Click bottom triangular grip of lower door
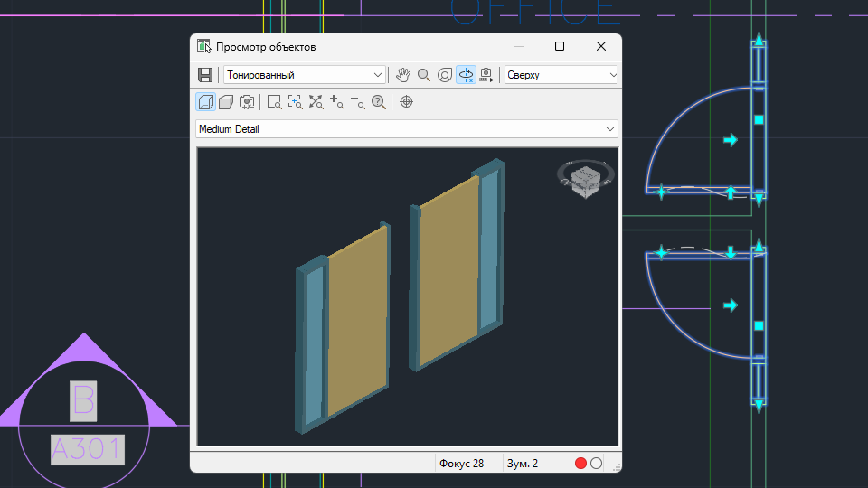 (x=759, y=406)
